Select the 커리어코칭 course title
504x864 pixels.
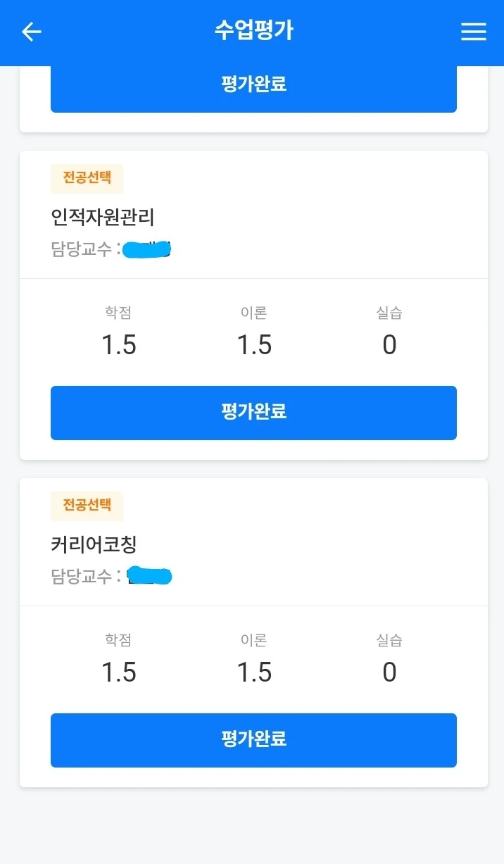(x=94, y=544)
